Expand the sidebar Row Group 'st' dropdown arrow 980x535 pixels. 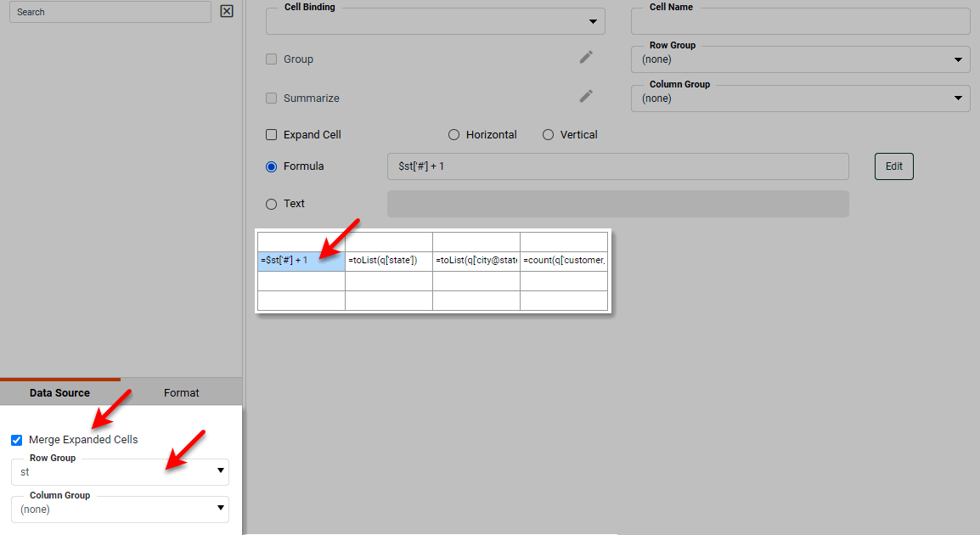tap(220, 471)
